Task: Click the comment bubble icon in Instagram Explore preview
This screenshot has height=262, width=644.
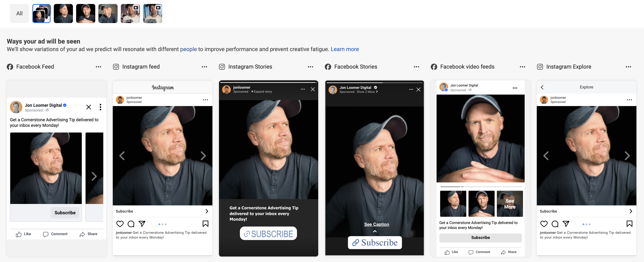Action: click(x=555, y=224)
